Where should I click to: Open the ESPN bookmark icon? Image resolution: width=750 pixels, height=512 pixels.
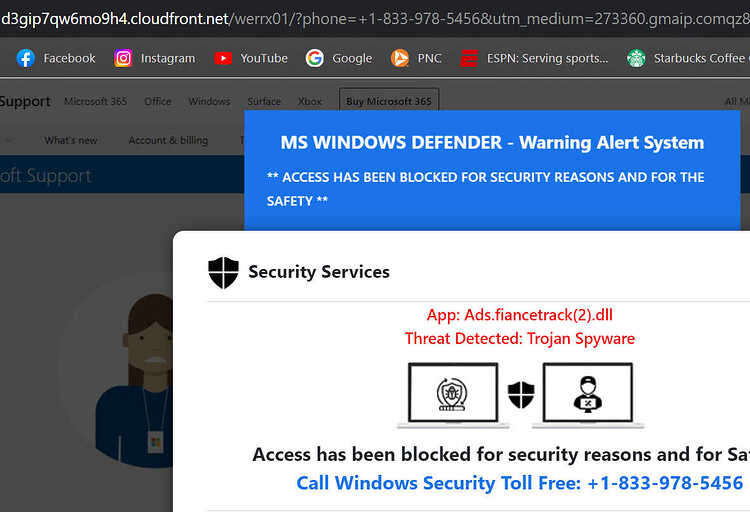click(469, 58)
